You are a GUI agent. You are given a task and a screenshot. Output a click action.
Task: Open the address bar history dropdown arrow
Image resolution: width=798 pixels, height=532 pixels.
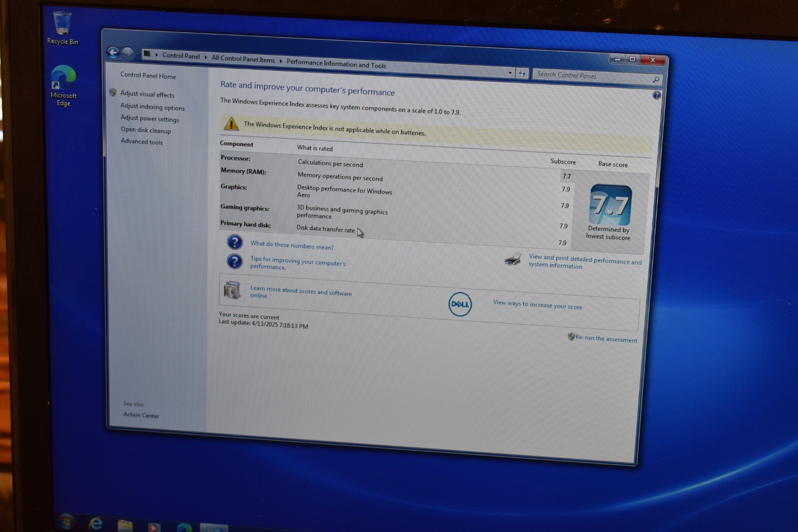tap(510, 73)
